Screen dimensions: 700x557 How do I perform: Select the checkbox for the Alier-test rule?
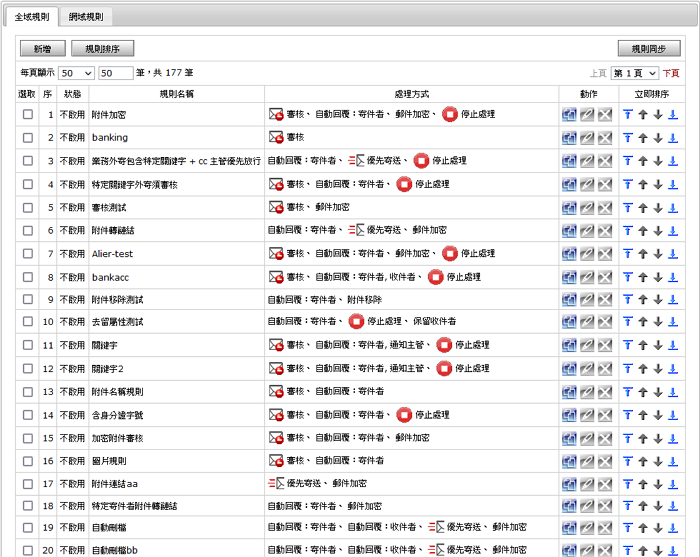(28, 251)
